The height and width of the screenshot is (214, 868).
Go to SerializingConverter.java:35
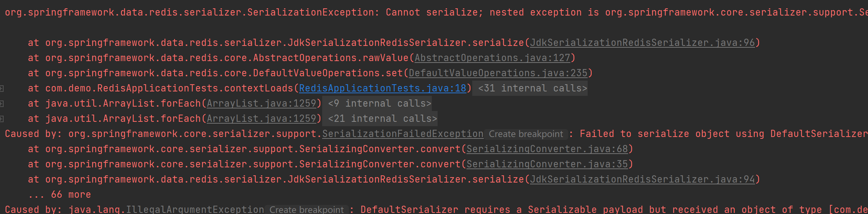(x=547, y=164)
